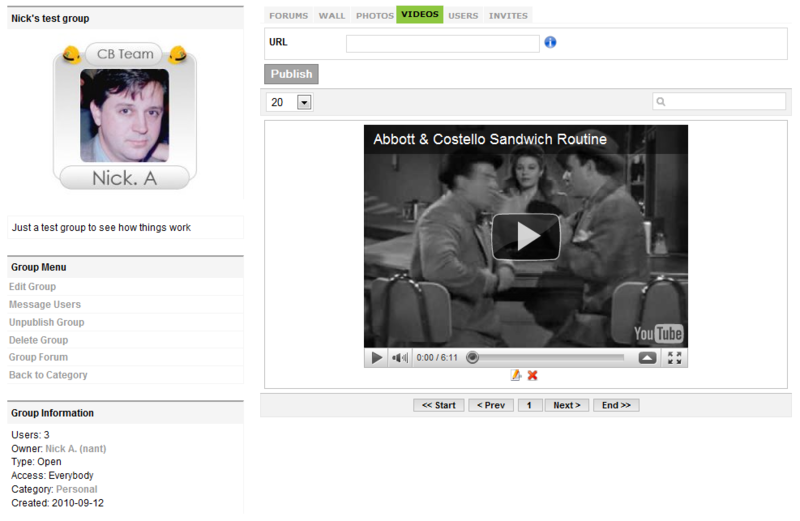Jump to End page of pagination
This screenshot has height=521, width=800.
click(x=616, y=405)
